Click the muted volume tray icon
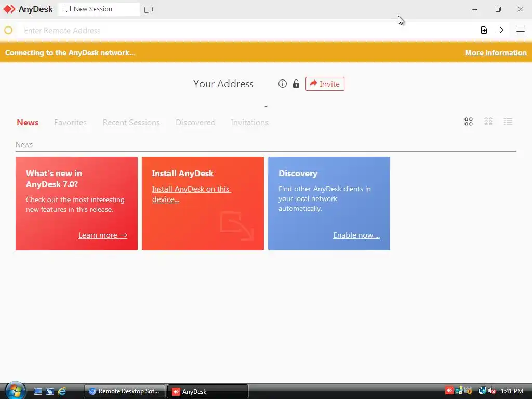This screenshot has height=399, width=532. (x=493, y=391)
